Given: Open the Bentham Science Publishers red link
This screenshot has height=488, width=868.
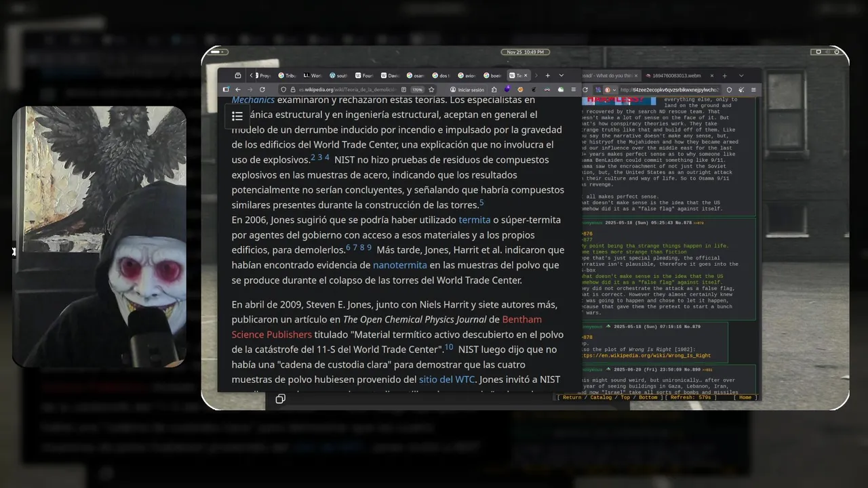Looking at the screenshot, I should (387, 327).
